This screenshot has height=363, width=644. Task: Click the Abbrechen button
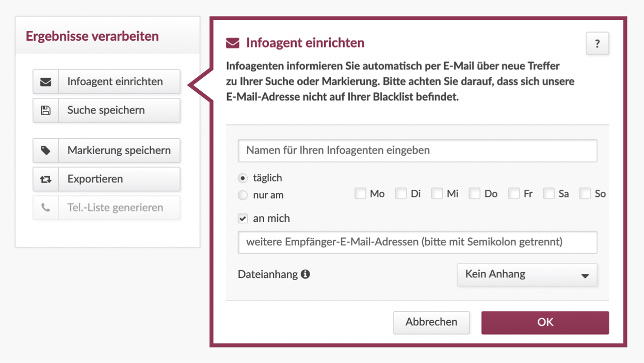tap(431, 322)
